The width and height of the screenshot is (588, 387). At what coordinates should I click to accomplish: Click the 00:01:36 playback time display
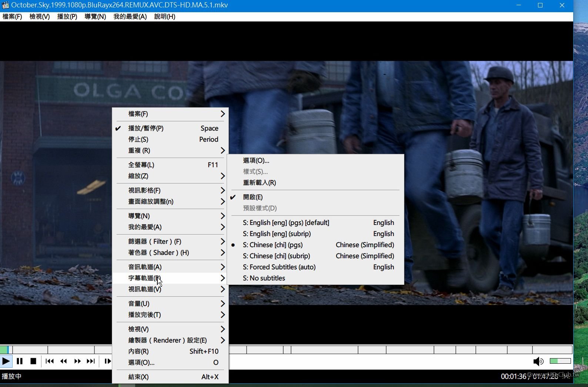point(514,376)
